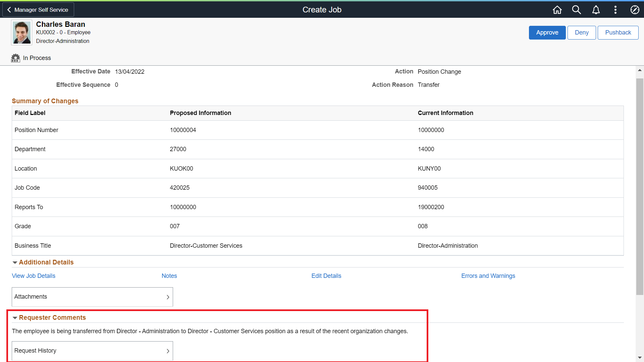Open the Errors and Warnings link
Screen dimensions: 644x362
pos(488,276)
